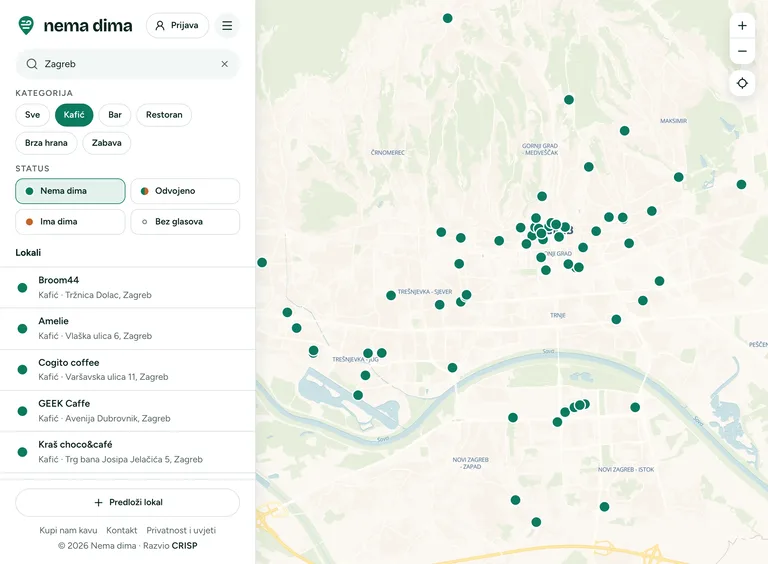Toggle the Odvojeno status filter
The height and width of the screenshot is (564, 768).
click(x=185, y=191)
